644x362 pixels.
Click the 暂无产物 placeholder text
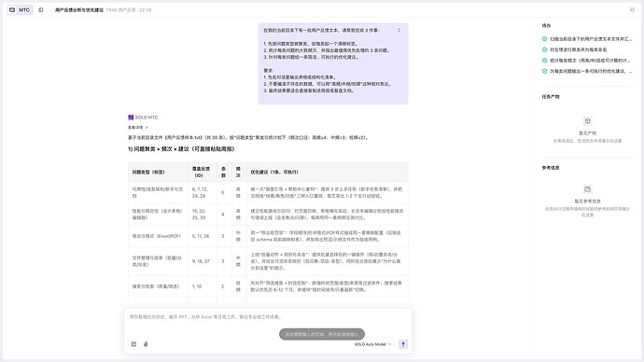pyautogui.click(x=587, y=133)
